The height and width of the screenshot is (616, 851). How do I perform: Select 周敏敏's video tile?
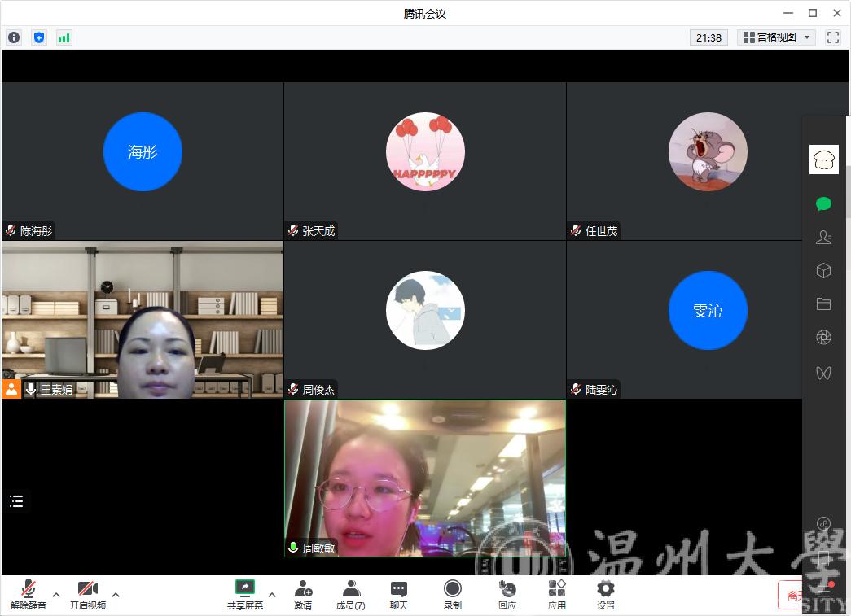tap(424, 478)
